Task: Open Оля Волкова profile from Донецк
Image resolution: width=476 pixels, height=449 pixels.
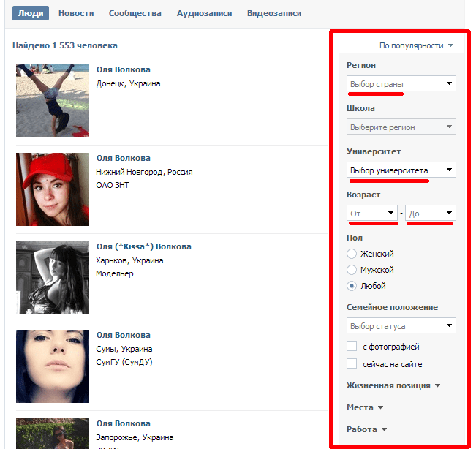Action: pos(124,69)
